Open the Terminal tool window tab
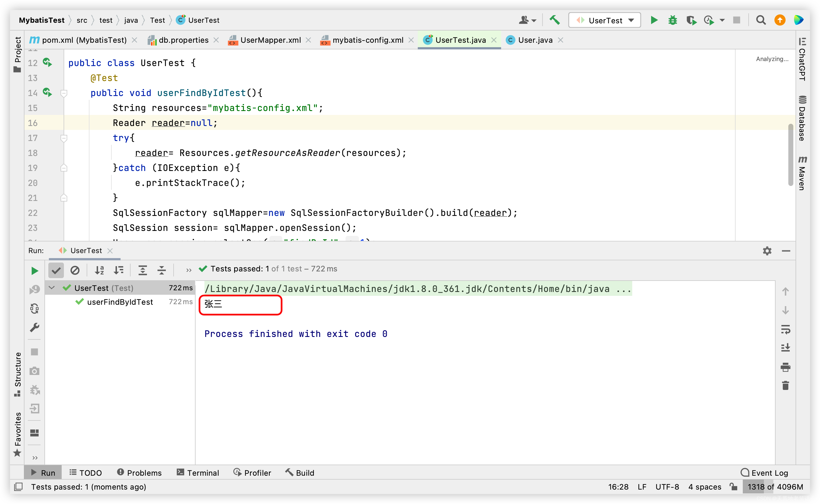This screenshot has width=820, height=504. pyautogui.click(x=198, y=472)
